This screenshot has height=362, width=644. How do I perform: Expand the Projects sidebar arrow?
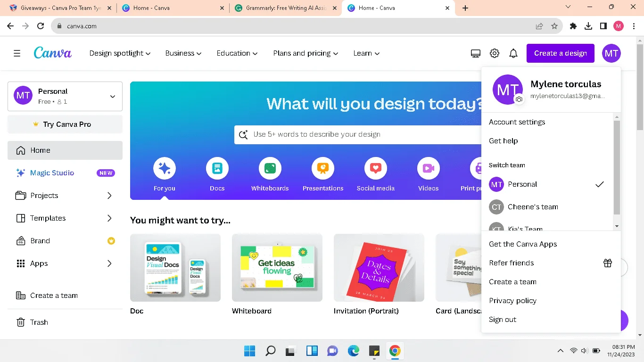109,196
